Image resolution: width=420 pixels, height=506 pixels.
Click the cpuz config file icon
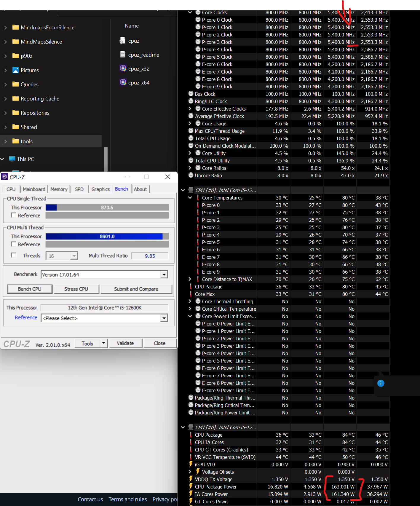(x=122, y=41)
